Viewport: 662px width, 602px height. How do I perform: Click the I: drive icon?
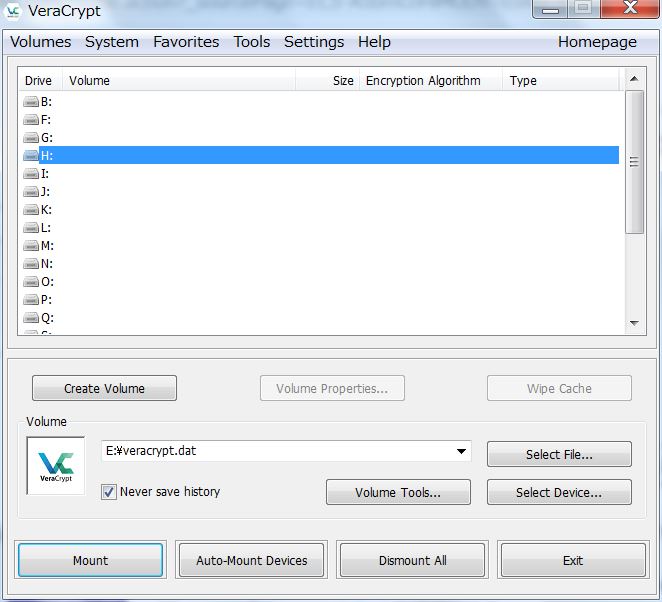[31, 174]
